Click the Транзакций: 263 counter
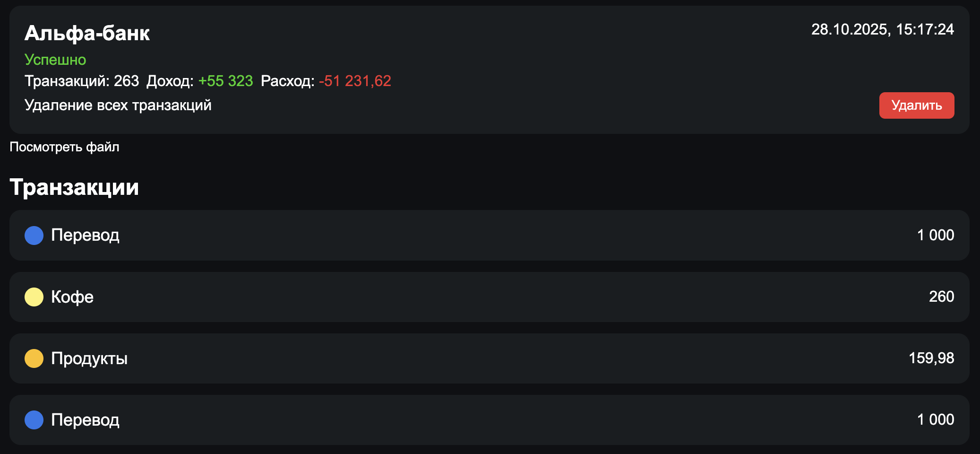This screenshot has height=454, width=980. coord(82,81)
